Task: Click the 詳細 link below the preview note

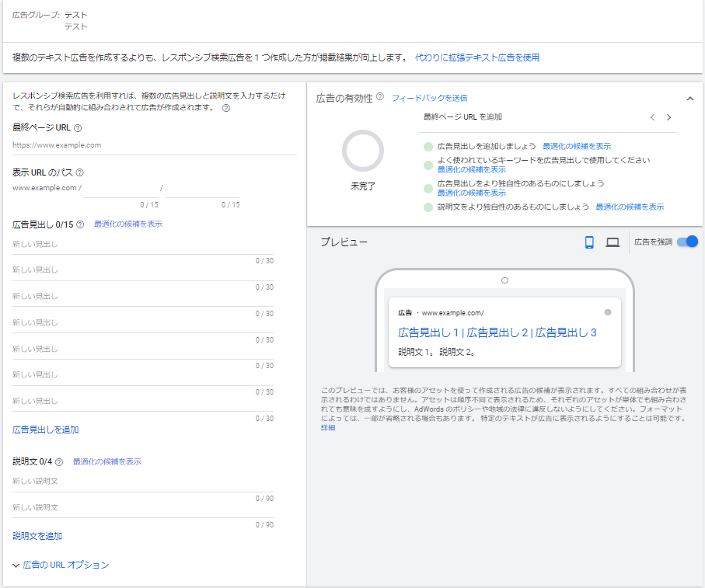Action: [x=328, y=428]
